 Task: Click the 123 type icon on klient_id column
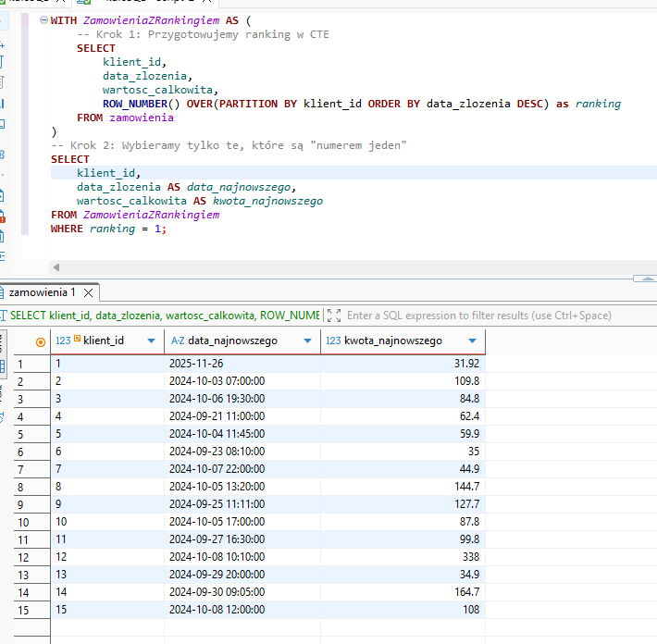point(63,341)
